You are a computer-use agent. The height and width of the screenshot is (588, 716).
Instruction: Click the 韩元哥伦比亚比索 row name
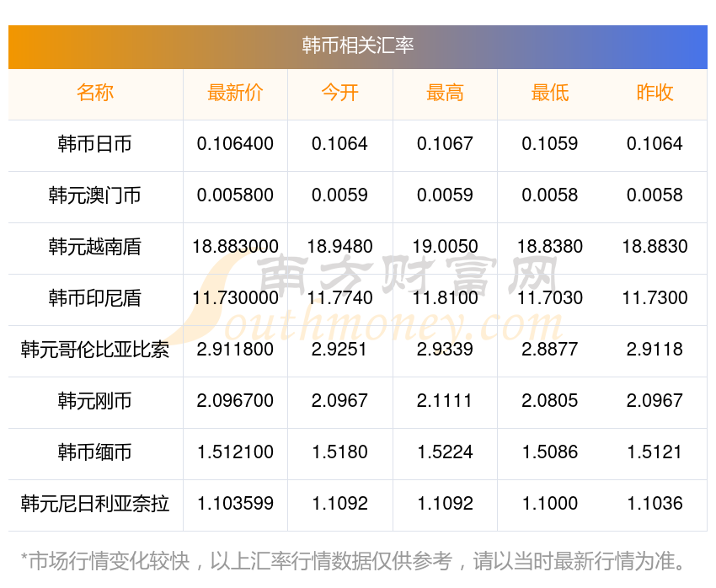pos(95,350)
